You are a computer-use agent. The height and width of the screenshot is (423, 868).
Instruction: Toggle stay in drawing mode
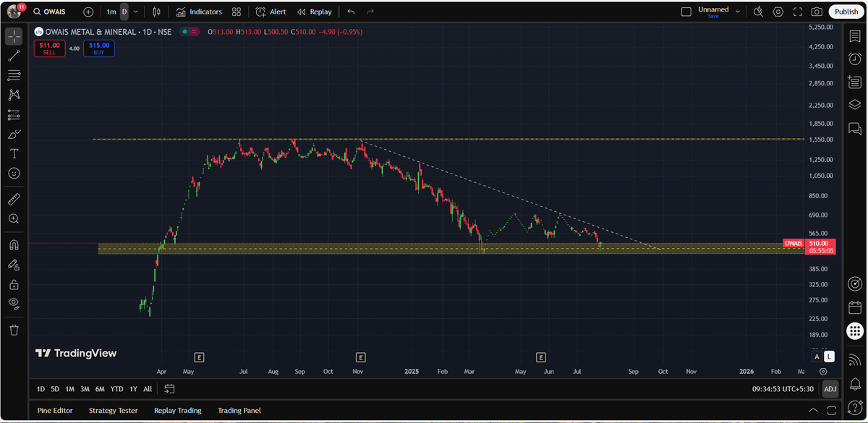click(x=14, y=264)
